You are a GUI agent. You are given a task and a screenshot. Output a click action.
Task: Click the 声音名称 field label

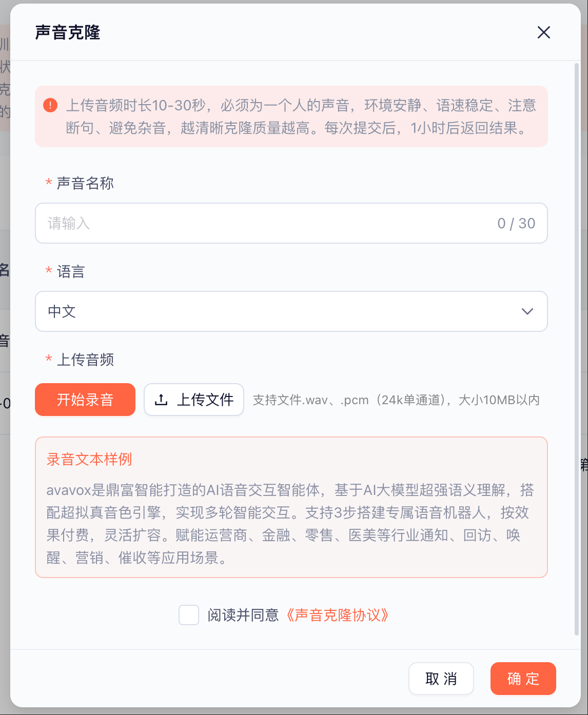click(85, 183)
